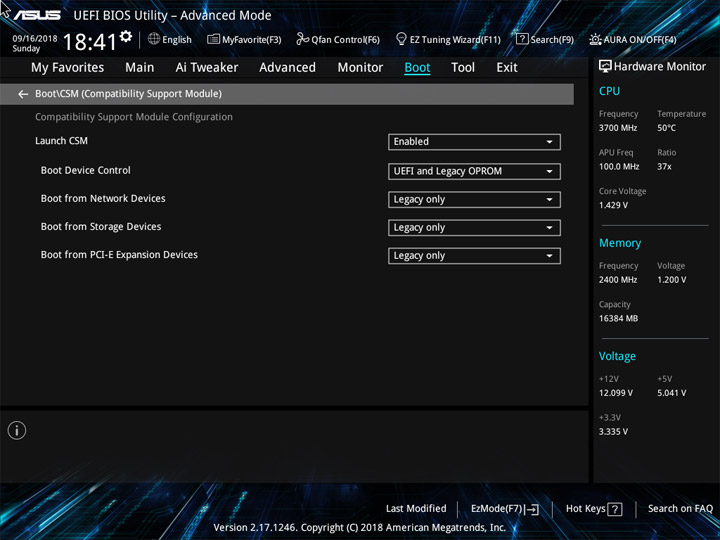The height and width of the screenshot is (540, 720).
Task: Click Last Modified
Action: point(416,509)
